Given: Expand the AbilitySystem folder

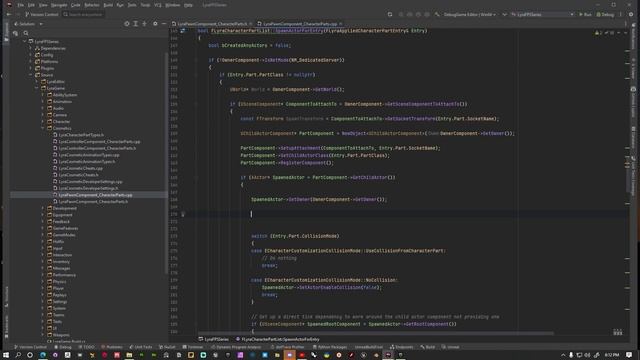Looking at the screenshot, I should tap(43, 95).
